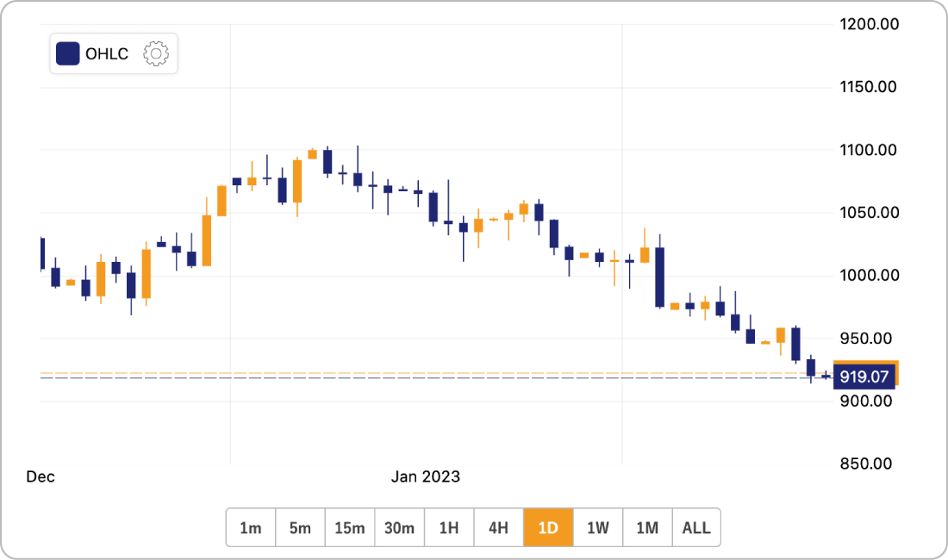The image size is (948, 560).
Task: Set interval to 4H
Action: coord(499,527)
